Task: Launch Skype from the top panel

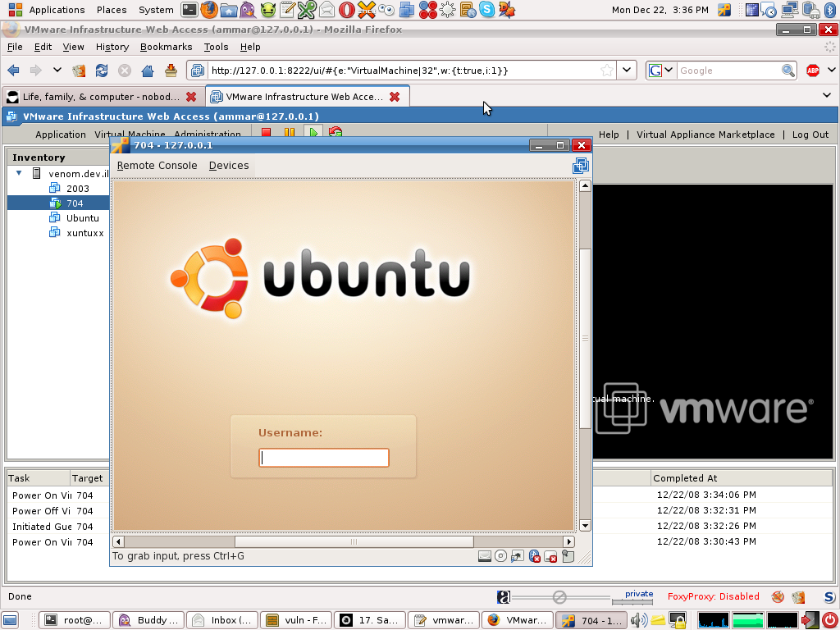Action: [x=486, y=9]
